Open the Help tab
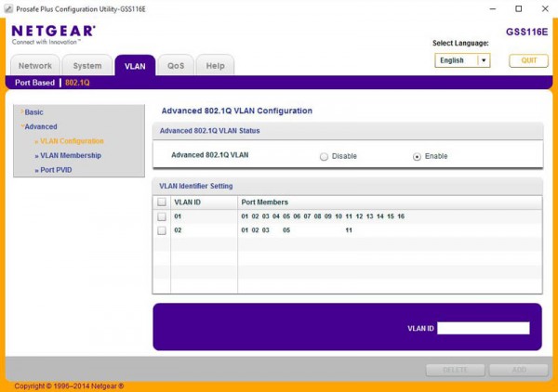558x392 pixels. 216,65
